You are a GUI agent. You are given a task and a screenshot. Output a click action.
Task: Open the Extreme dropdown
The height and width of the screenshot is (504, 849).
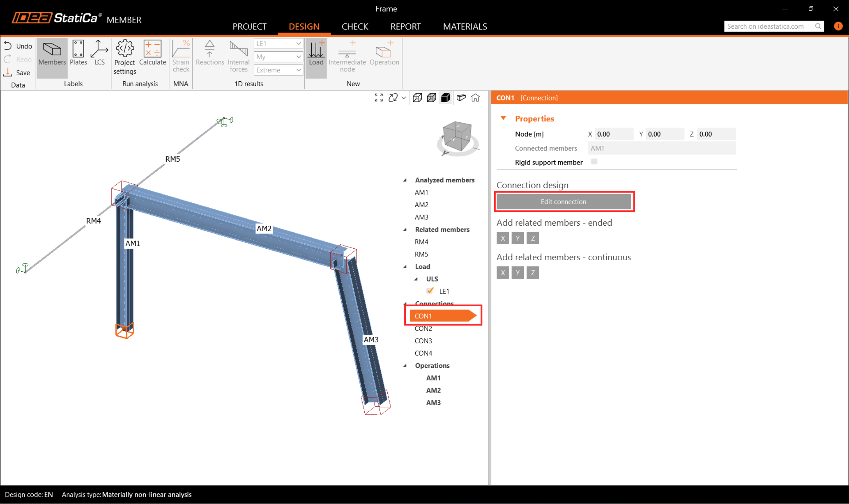pos(278,70)
